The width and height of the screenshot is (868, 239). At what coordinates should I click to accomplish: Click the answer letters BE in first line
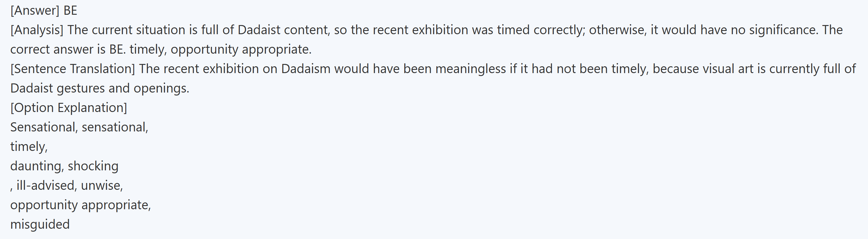coord(70,11)
